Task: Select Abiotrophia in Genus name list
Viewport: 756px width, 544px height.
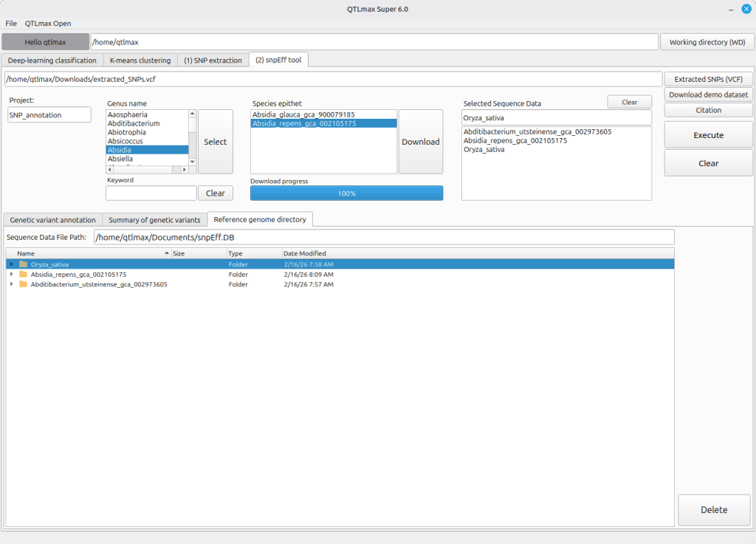Action: (x=127, y=133)
